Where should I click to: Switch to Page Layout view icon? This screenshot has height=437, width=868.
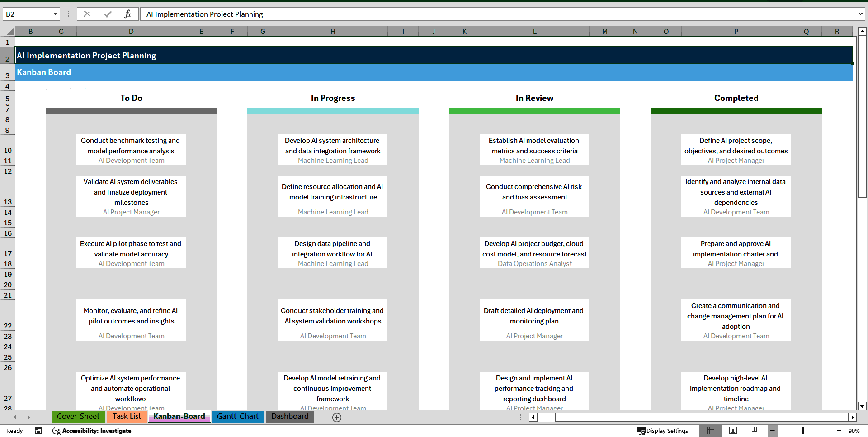point(733,431)
